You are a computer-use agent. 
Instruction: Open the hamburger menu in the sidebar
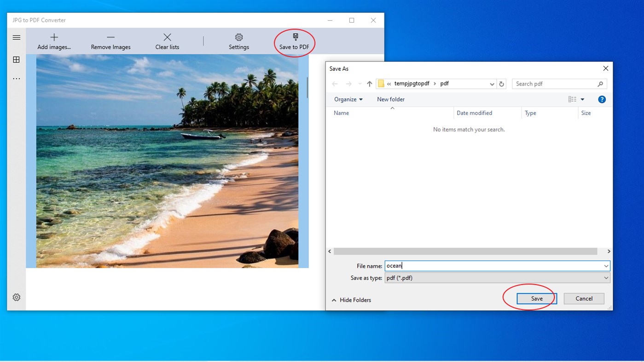16,37
